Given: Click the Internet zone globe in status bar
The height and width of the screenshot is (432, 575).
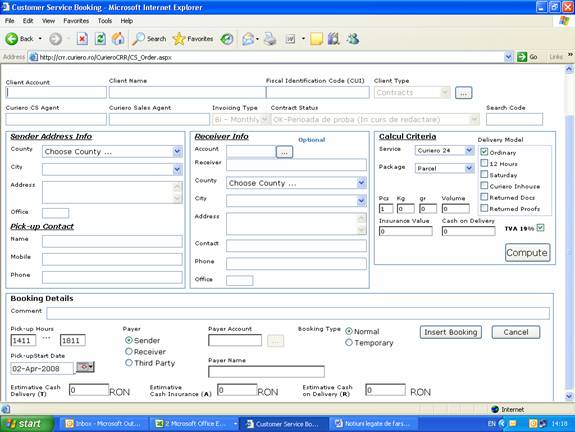Looking at the screenshot, I should (x=495, y=409).
